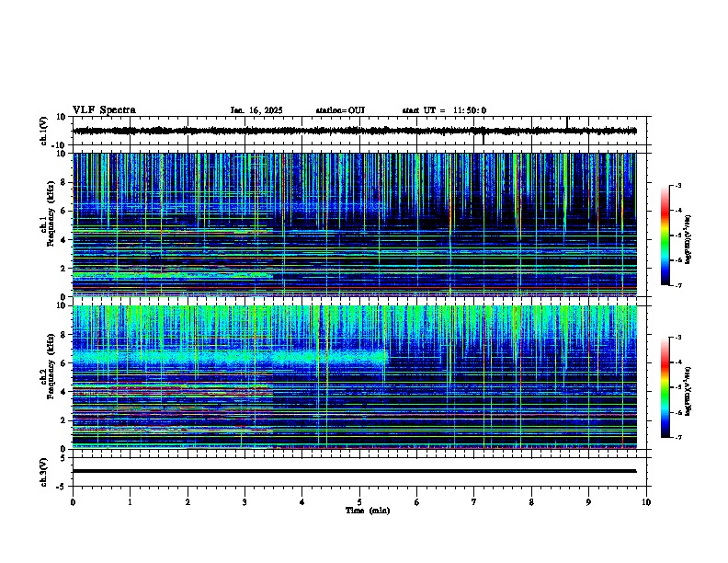
Task: Click the 'station=OUJ' label
Action: (340, 110)
